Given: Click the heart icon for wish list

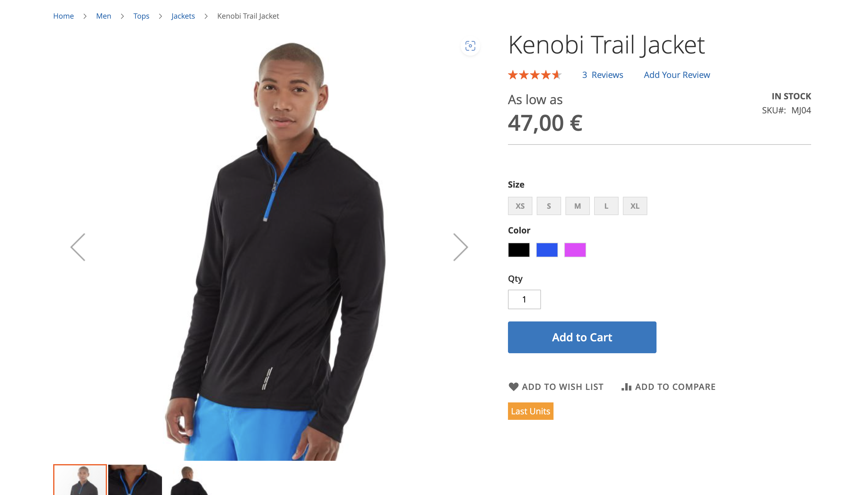Looking at the screenshot, I should coord(513,387).
